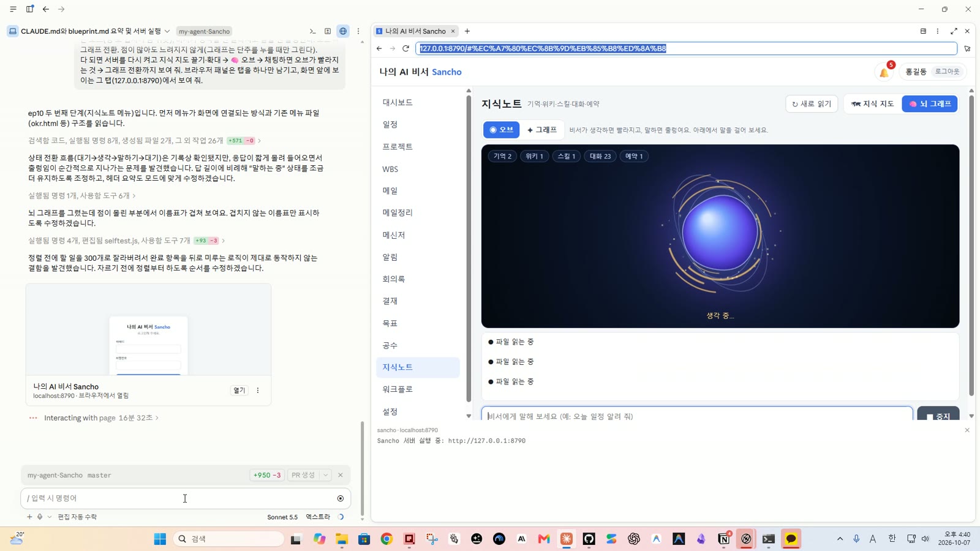Open a new browser tab with plus
Viewport: 980px width, 551px height.
467,31
